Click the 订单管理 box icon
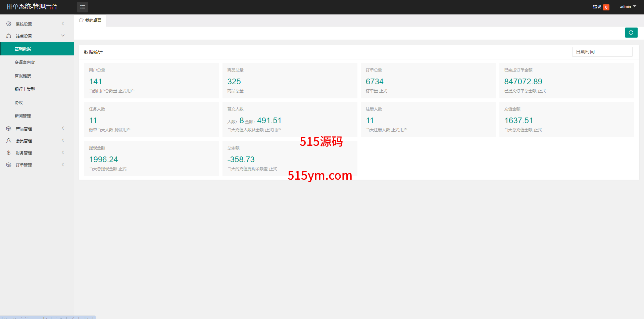644x319 pixels. point(9,165)
